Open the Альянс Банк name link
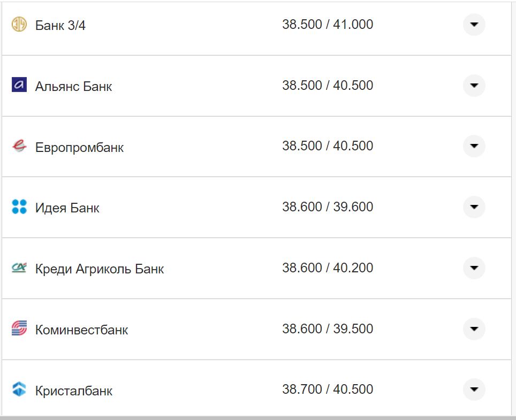This screenshot has width=516, height=420. click(x=74, y=87)
